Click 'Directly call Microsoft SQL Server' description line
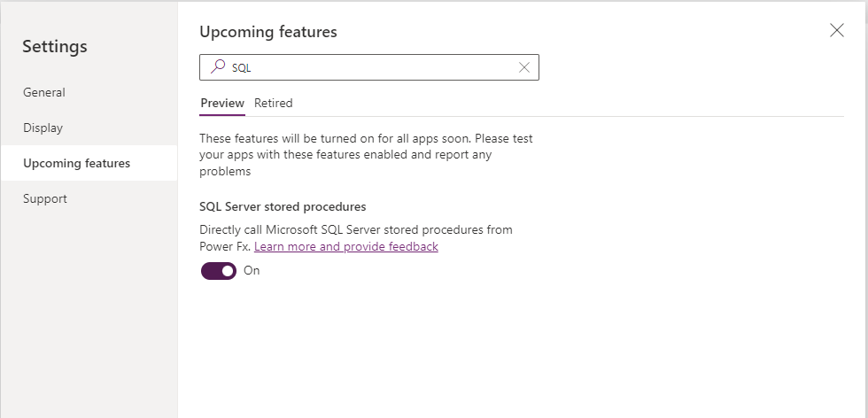The height and width of the screenshot is (418, 868). (x=356, y=229)
